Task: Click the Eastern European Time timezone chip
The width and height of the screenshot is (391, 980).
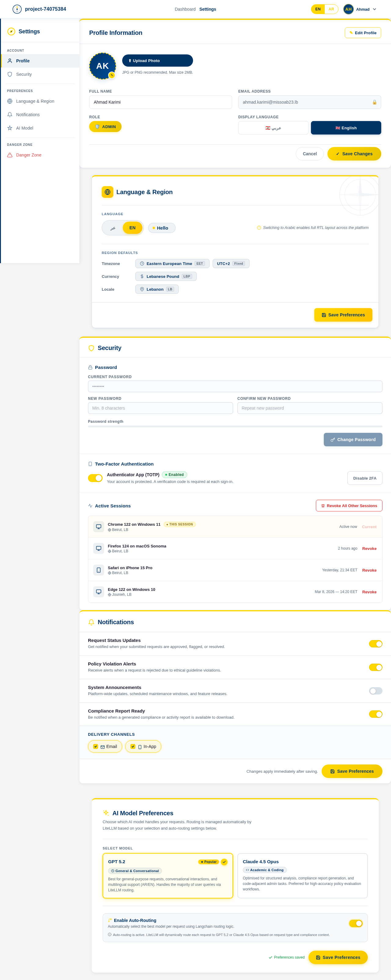Action: coord(172,263)
